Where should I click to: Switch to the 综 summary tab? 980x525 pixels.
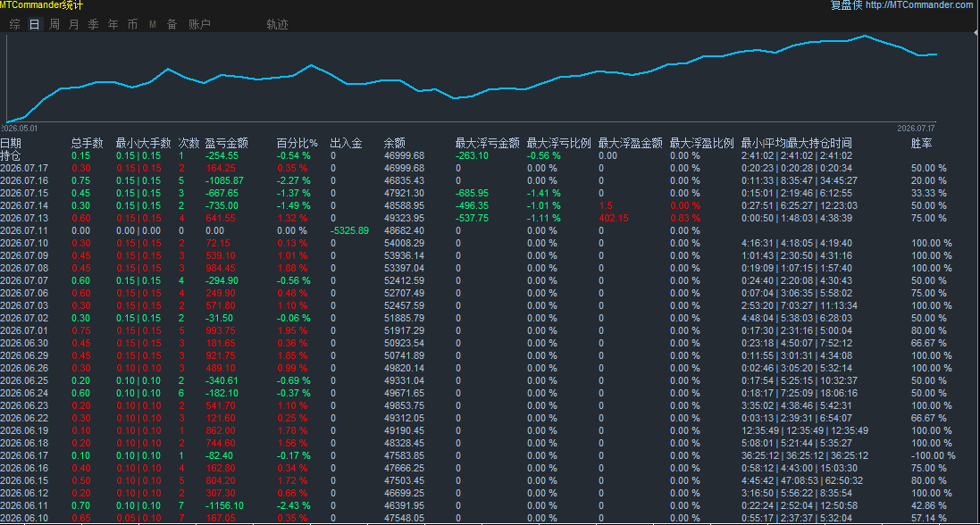[15, 24]
